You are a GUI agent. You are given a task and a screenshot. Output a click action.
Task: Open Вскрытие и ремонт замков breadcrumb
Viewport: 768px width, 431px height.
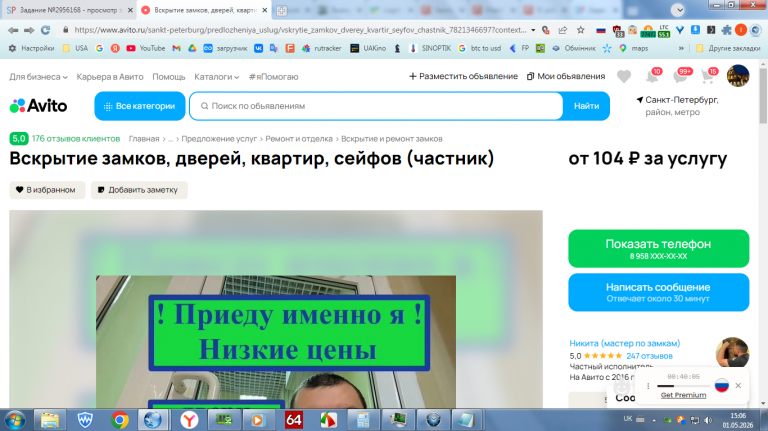point(392,139)
